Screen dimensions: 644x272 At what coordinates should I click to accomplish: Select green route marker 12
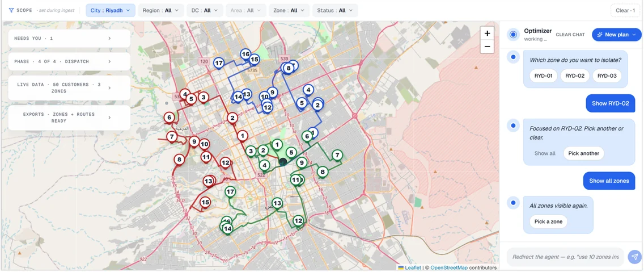tap(298, 220)
